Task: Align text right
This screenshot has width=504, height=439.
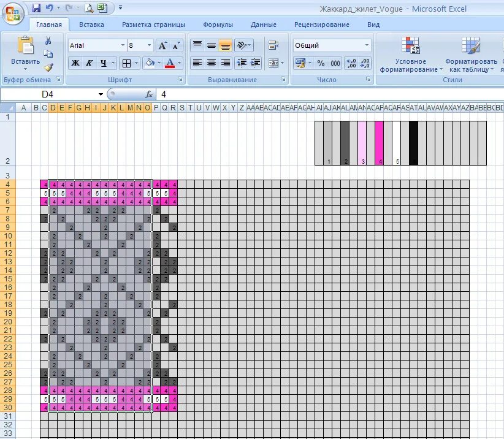Action: (225, 63)
